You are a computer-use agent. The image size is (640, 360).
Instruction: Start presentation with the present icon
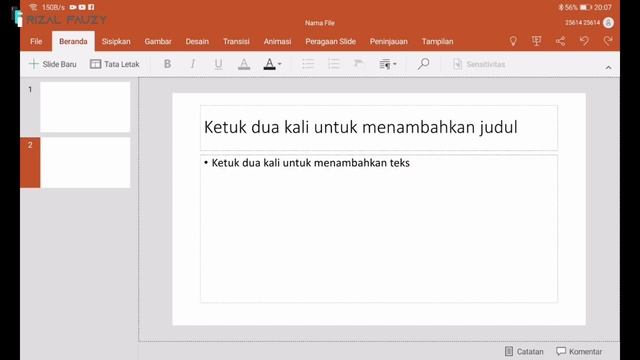pyautogui.click(x=537, y=41)
